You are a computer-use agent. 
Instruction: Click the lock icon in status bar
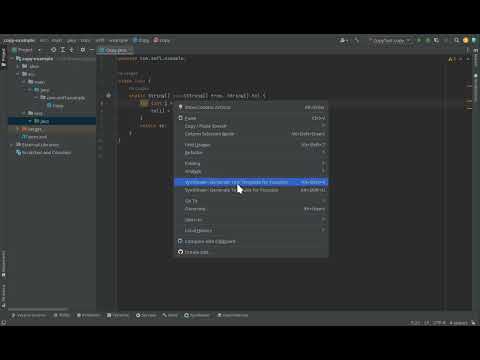point(473,323)
